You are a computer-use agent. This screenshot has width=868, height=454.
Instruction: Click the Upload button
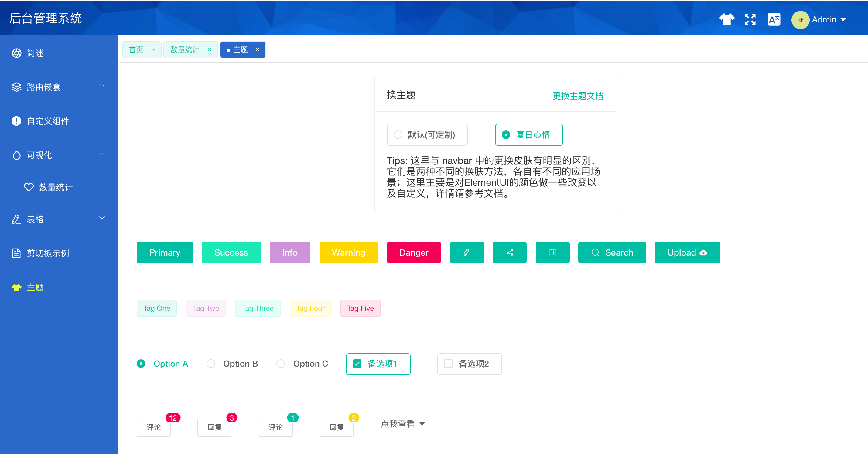click(x=687, y=252)
